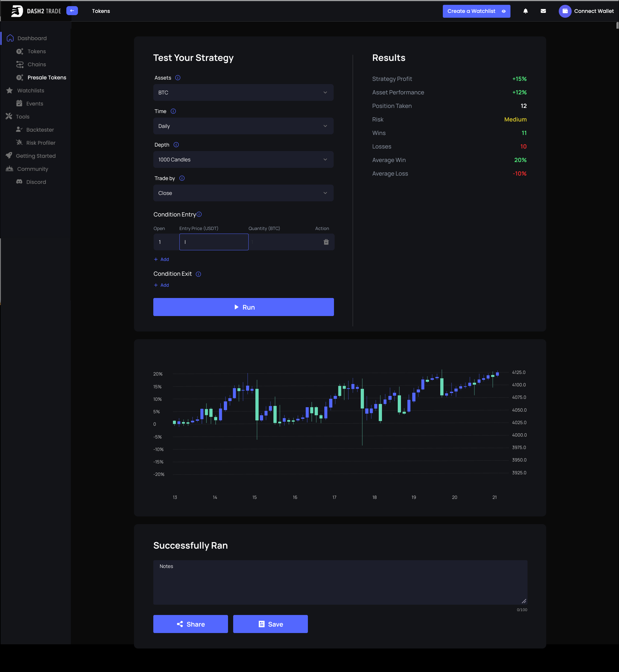Screen dimensions: 619x672
Task: Click the Notes text area
Action: (340, 582)
